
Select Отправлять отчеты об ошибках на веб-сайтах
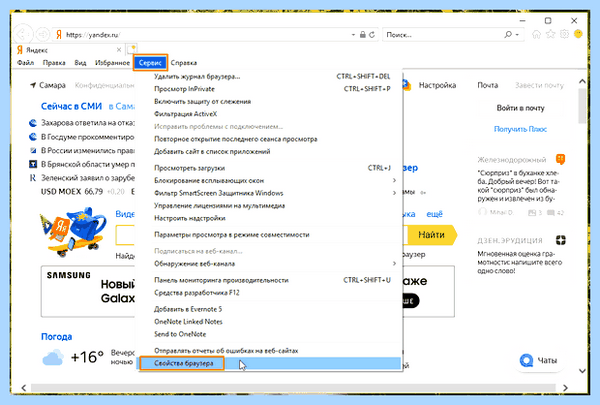point(270,351)
